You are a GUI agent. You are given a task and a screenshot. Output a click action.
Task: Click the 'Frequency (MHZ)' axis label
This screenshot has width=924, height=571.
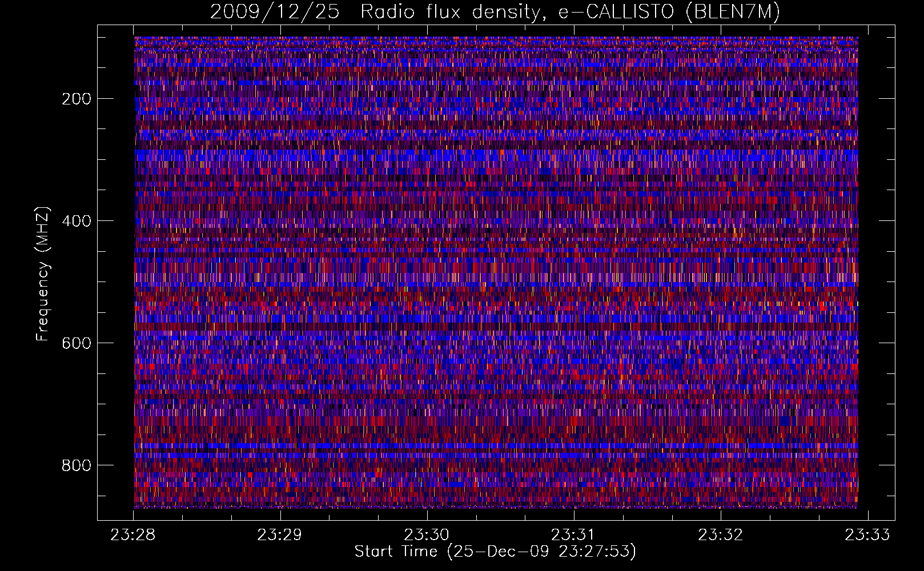(x=43, y=274)
